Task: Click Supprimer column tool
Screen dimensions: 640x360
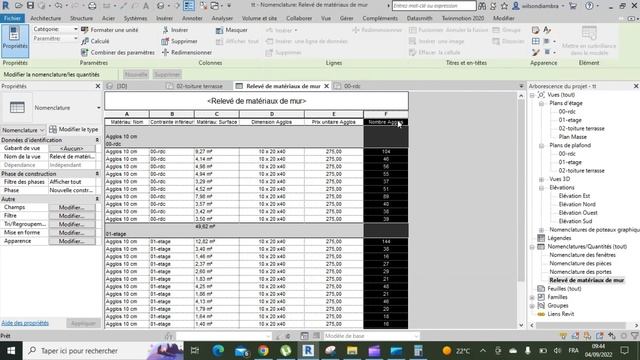Action: (180, 41)
